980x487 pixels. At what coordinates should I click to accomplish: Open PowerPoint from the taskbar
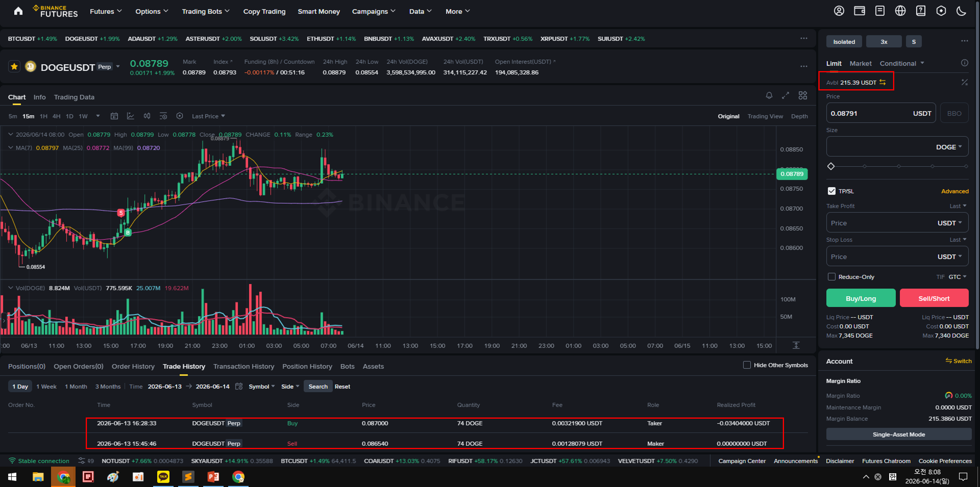tap(213, 477)
